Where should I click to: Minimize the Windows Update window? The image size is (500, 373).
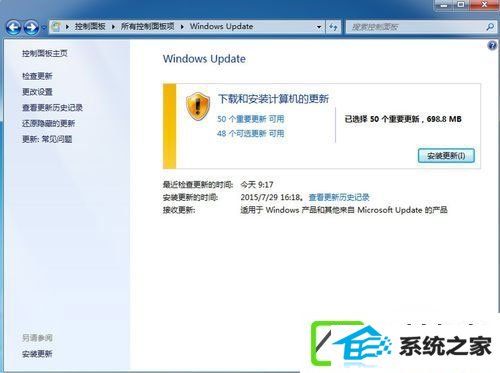pos(443,5)
